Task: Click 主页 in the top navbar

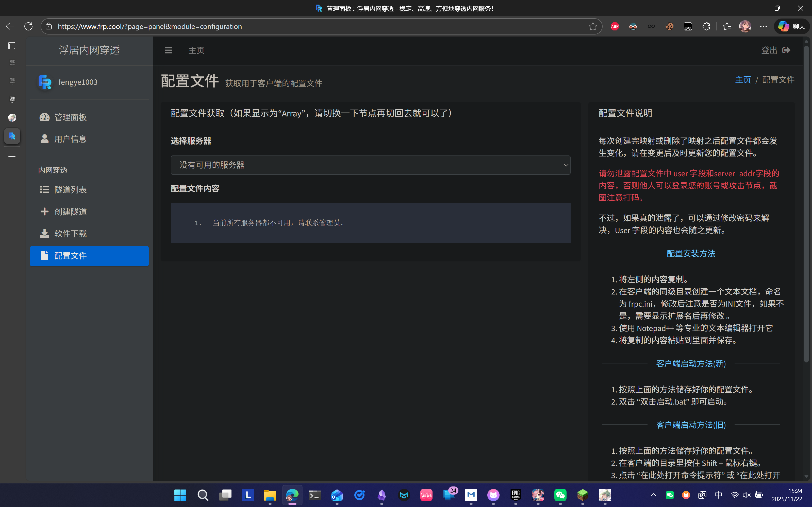Action: pos(196,50)
